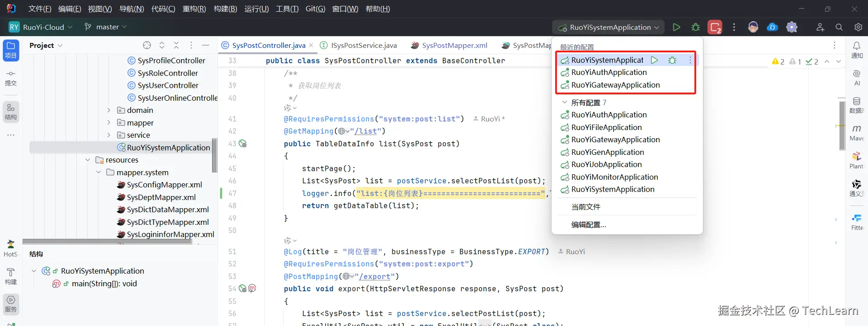
Task: Run RuoYiSystemApplication from toolbar
Action: pos(676,27)
